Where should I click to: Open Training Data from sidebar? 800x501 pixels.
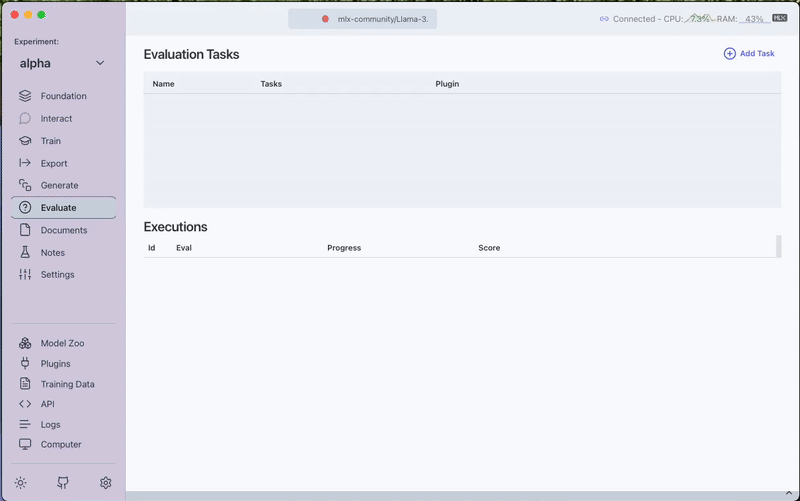pos(67,384)
